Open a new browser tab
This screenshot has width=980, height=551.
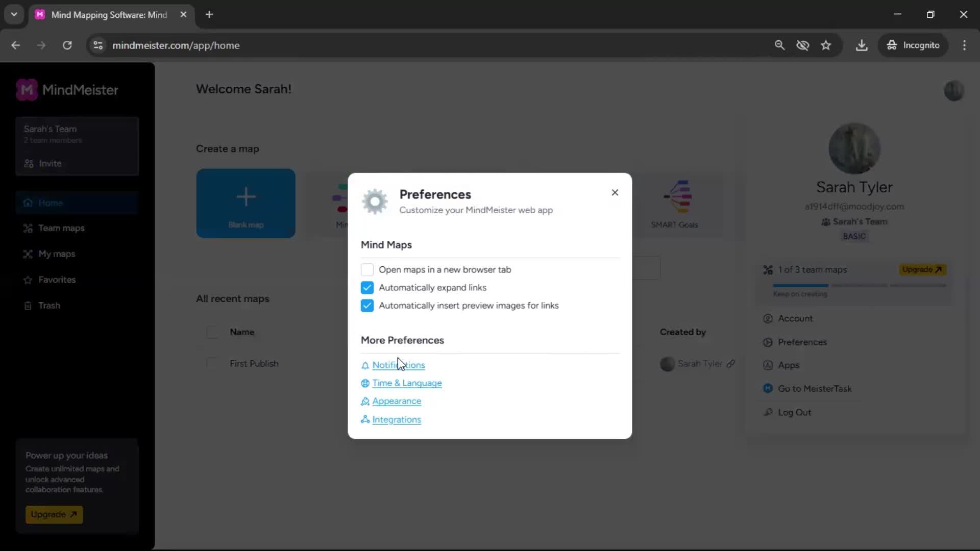tap(209, 15)
